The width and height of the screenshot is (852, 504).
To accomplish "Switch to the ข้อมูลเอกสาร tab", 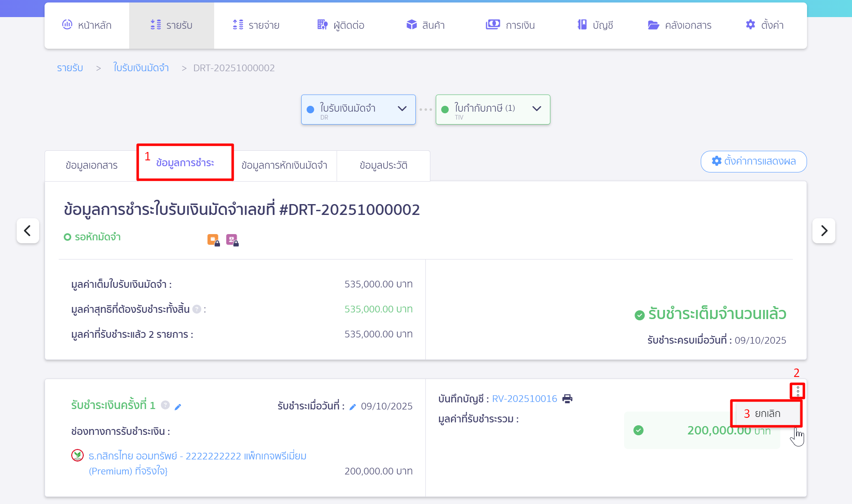I will (x=91, y=165).
